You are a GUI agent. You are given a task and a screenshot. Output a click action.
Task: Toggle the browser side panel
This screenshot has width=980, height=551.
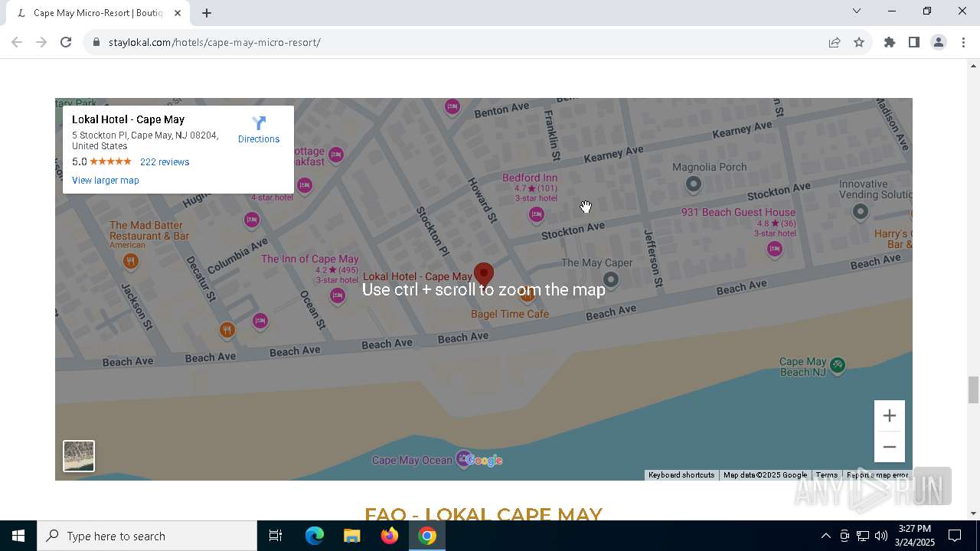point(914,42)
